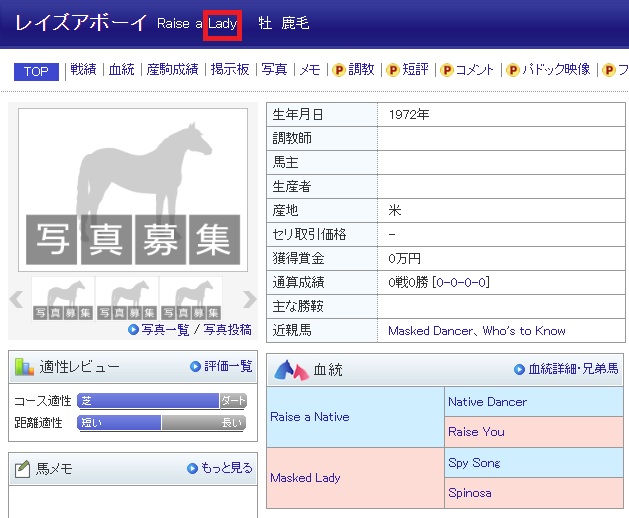The height and width of the screenshot is (518, 629).
Task: Open the premium コメント tab
Action: [475, 70]
